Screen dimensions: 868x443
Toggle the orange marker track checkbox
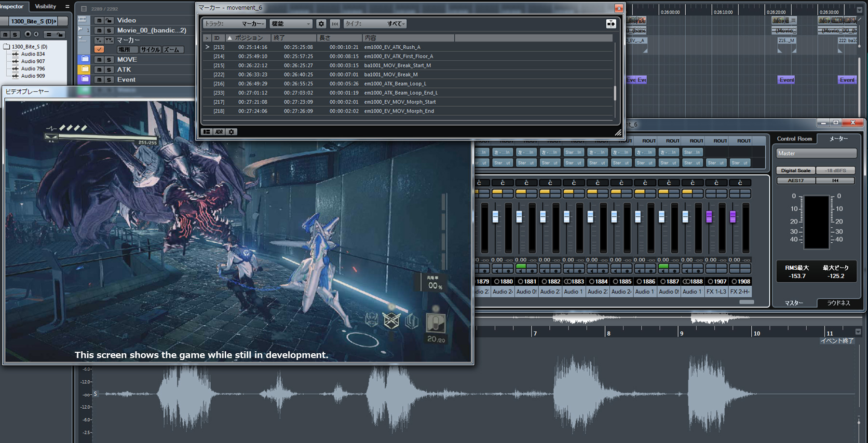99,49
